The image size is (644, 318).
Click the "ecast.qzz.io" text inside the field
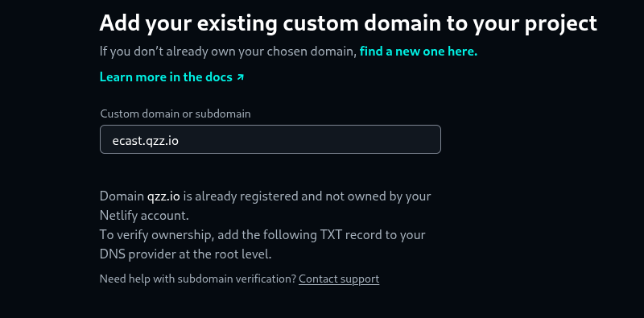coord(146,141)
